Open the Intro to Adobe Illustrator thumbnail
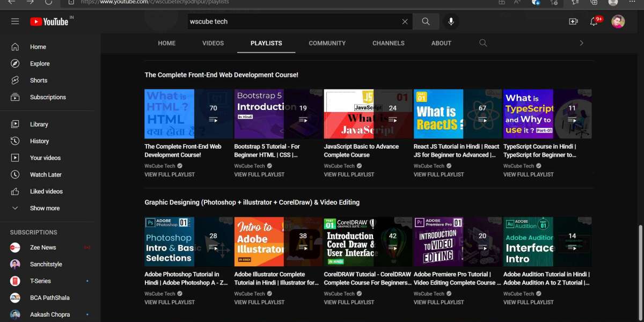The width and height of the screenshot is (644, 322). tap(279, 241)
